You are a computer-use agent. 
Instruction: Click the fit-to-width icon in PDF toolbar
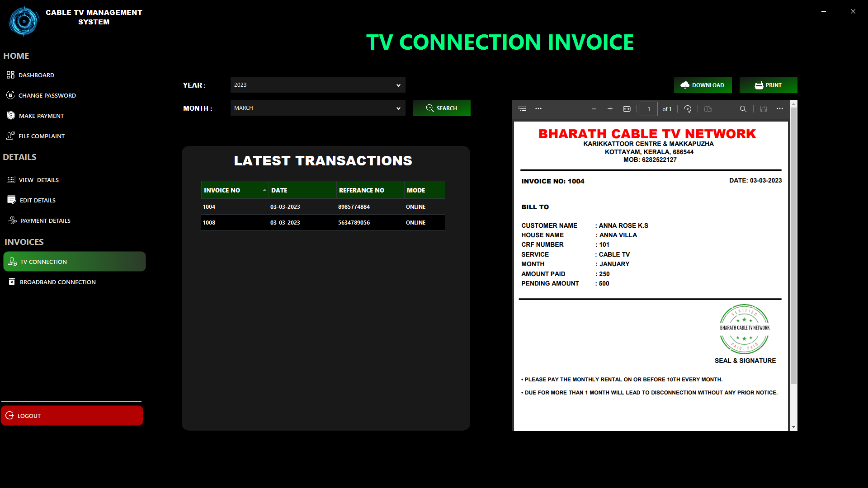click(627, 109)
